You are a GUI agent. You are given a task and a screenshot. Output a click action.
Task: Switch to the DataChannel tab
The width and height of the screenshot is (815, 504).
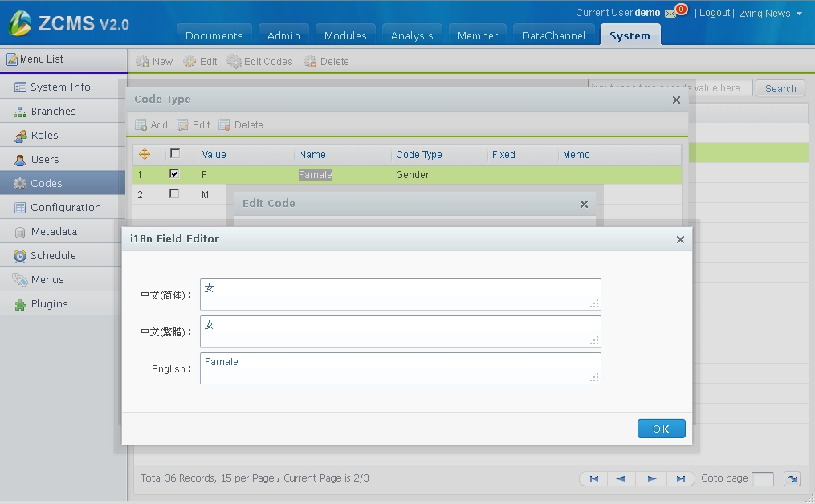coord(553,35)
